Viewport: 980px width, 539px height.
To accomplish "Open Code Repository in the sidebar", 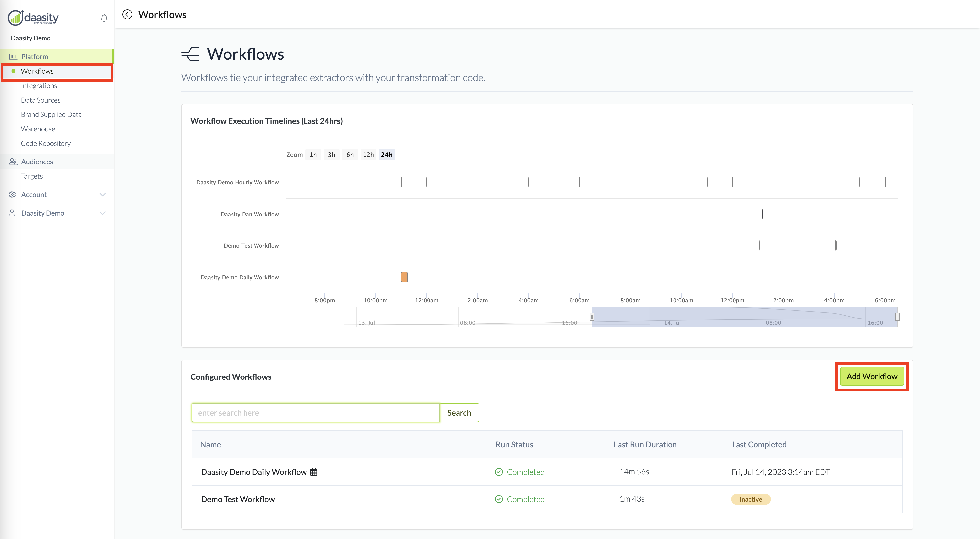I will pos(46,143).
